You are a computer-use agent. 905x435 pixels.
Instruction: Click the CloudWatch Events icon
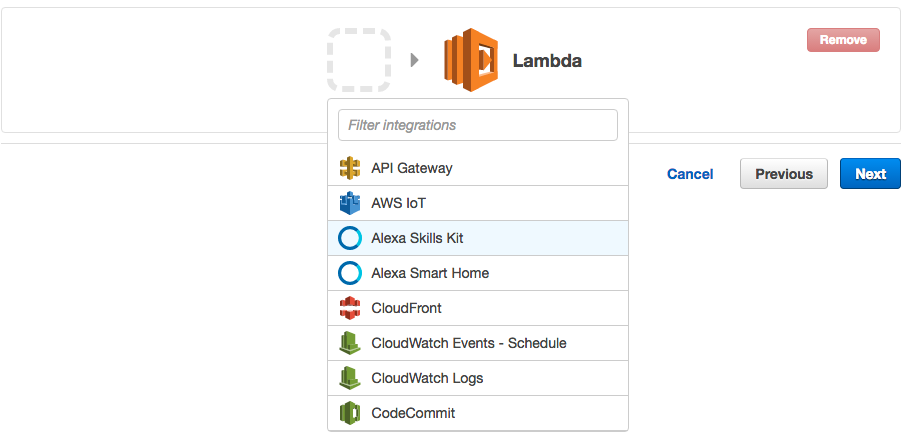click(349, 343)
